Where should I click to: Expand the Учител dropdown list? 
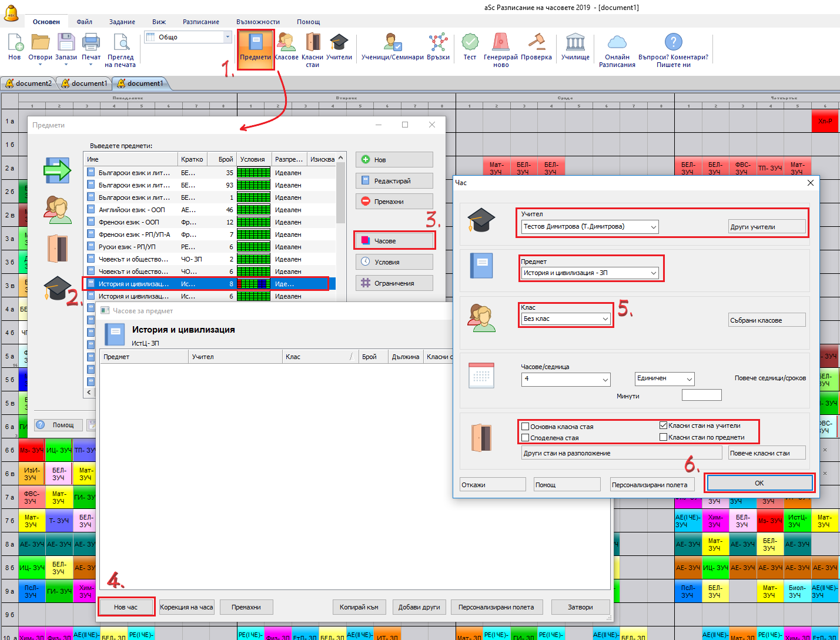click(653, 227)
